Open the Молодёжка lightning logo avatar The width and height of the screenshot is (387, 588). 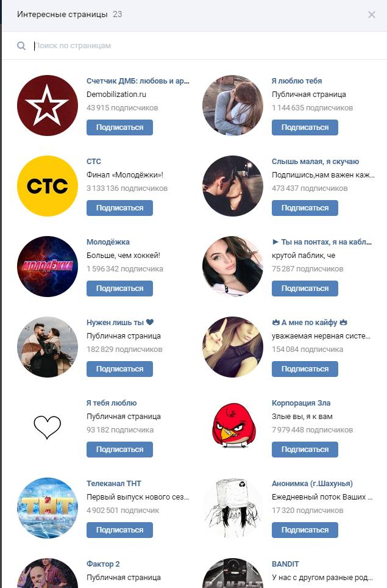(x=48, y=267)
